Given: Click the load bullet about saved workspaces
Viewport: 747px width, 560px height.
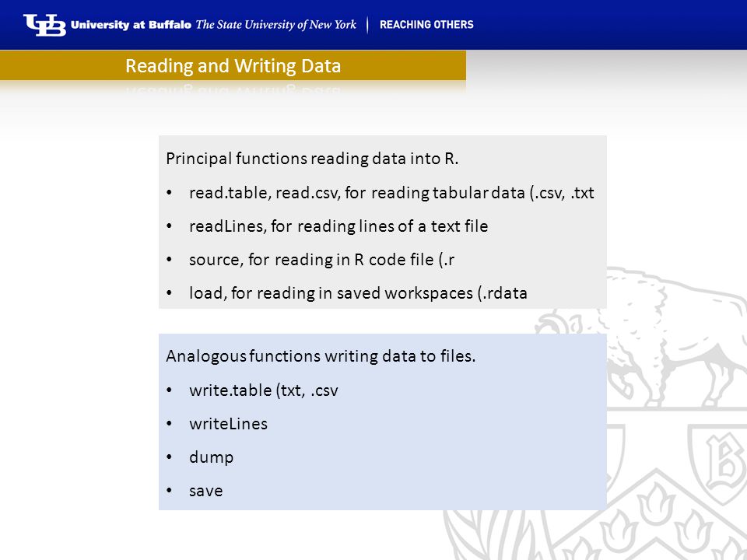Looking at the screenshot, I should pyautogui.click(x=358, y=293).
